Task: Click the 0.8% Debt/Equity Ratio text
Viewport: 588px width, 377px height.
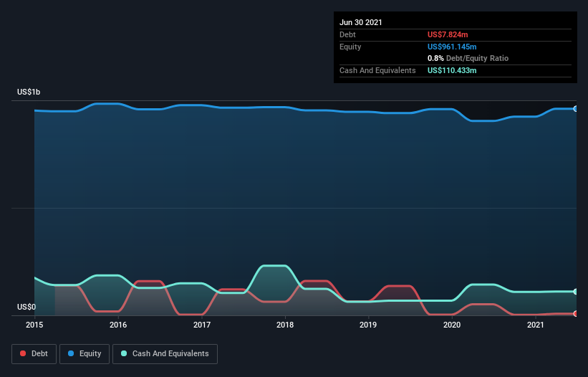Action: pyautogui.click(x=468, y=58)
